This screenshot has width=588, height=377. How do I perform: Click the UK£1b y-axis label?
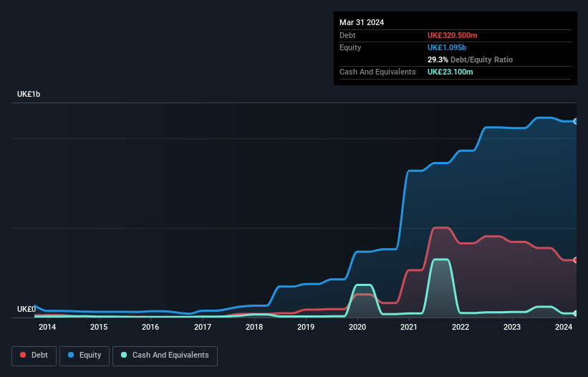(x=29, y=94)
